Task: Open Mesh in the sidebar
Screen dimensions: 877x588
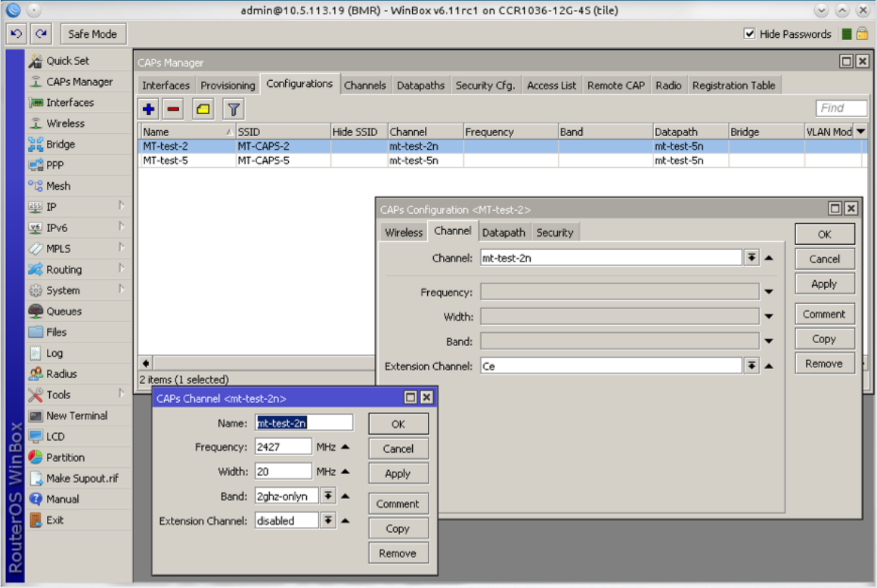Action: click(x=58, y=186)
